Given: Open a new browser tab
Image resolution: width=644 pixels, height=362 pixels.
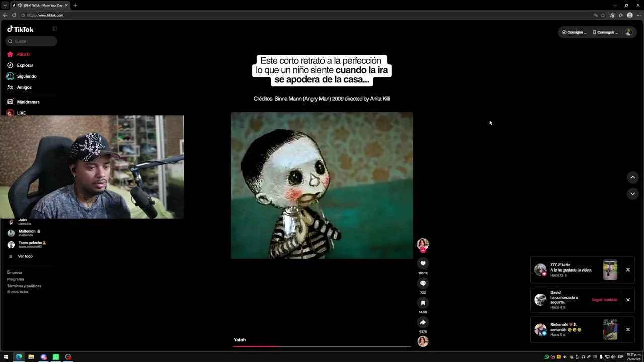Looking at the screenshot, I should (75, 5).
